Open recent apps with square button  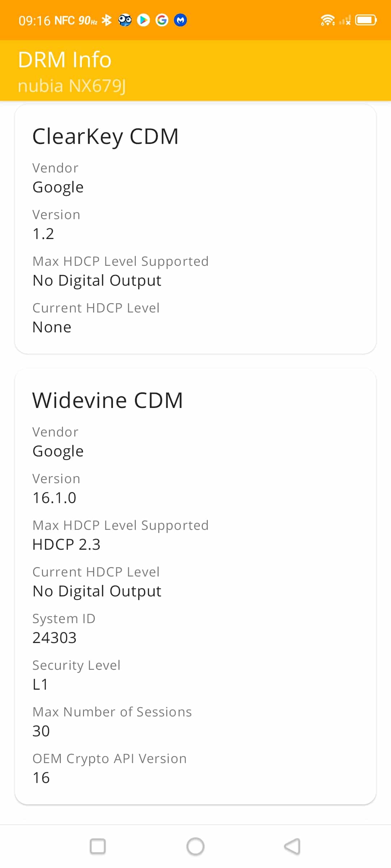coord(98,846)
